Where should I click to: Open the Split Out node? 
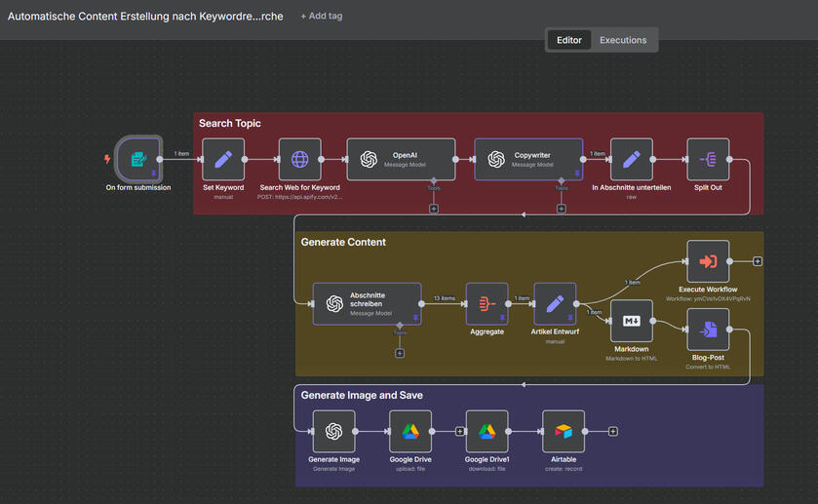click(x=708, y=159)
